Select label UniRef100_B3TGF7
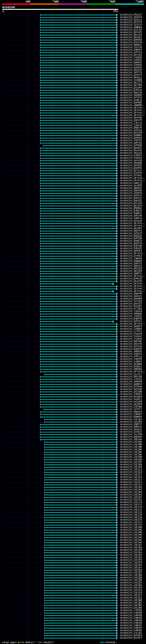146x644 pixels. coord(131,638)
